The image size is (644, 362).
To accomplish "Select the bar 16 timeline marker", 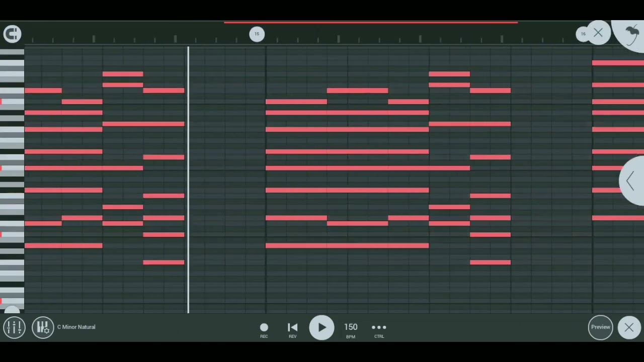I will (583, 34).
